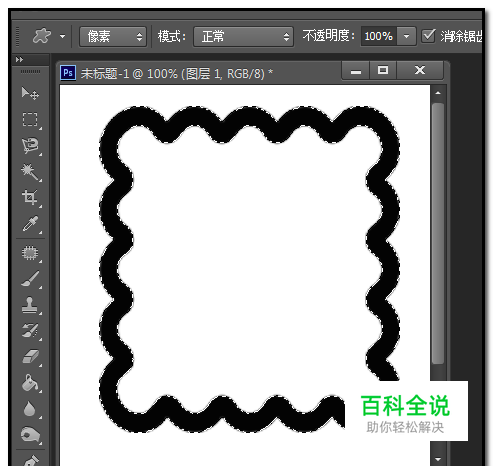Open the opacity slider dropdown arrow

[x=406, y=36]
